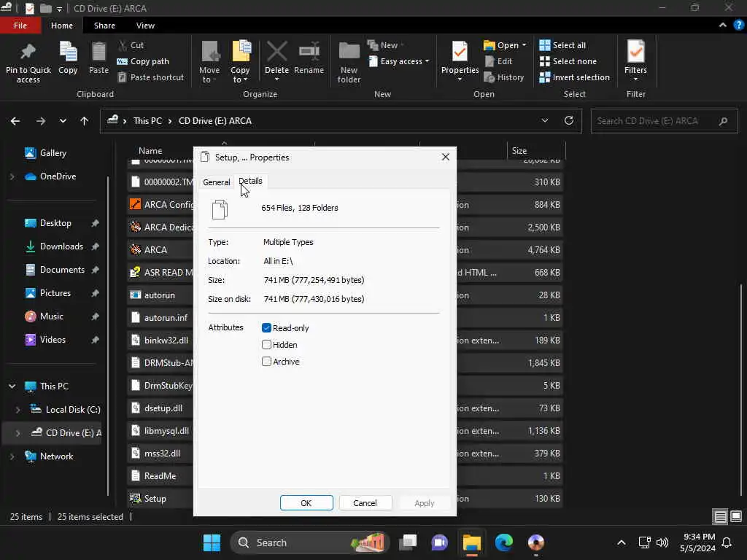
Task: Open the Details tab in Properties
Action: coord(251,181)
